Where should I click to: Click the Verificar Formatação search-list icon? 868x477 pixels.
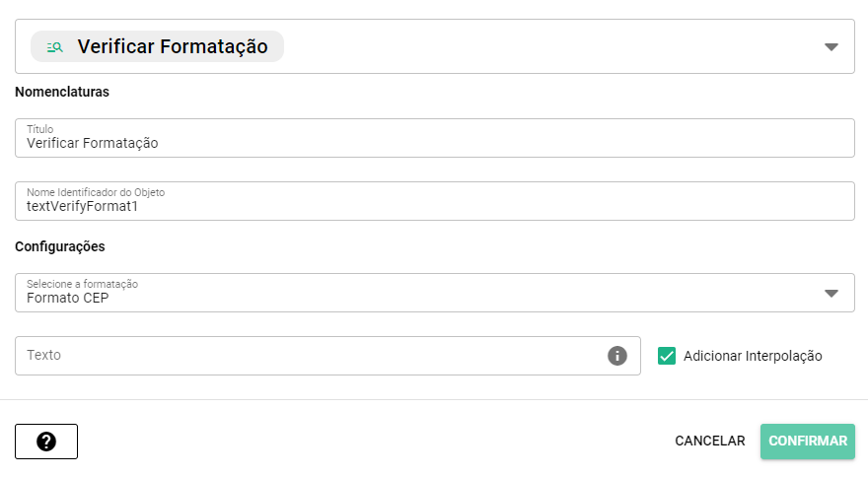coord(55,46)
